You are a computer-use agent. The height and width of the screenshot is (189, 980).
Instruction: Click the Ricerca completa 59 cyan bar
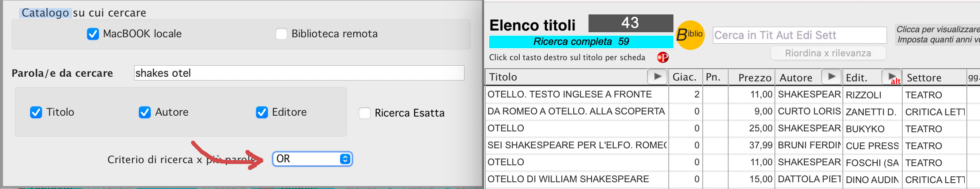(x=581, y=42)
